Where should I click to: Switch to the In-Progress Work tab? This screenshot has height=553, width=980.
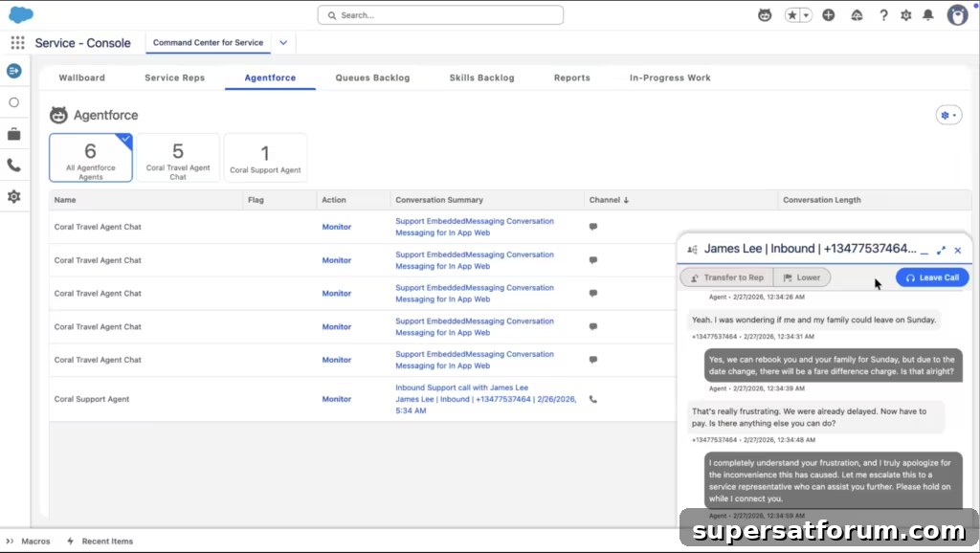670,77
